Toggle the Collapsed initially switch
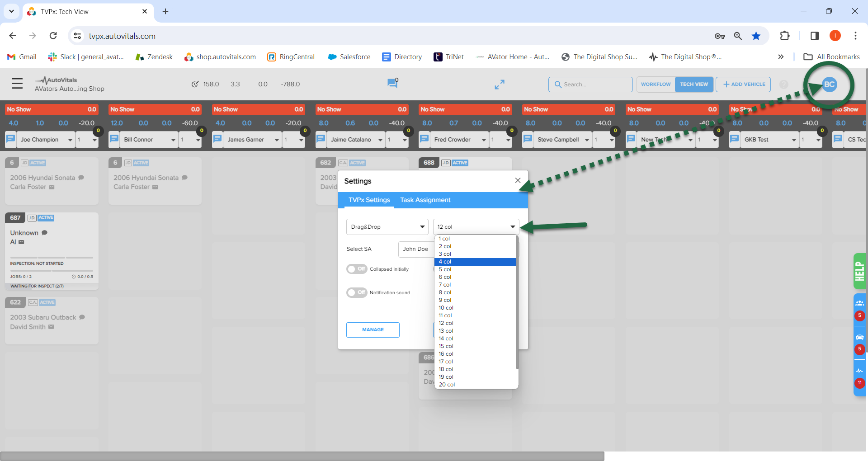Viewport: 868px width, 461px height. 357,269
